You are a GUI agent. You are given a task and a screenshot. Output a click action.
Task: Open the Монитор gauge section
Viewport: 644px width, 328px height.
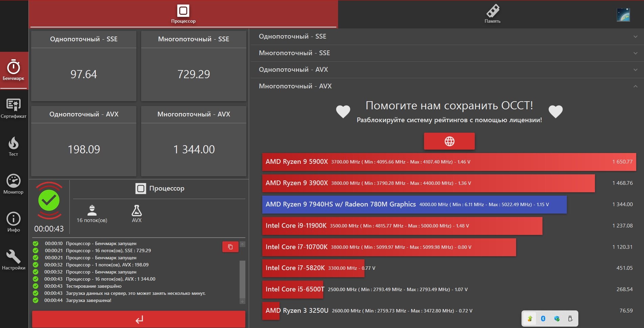14,184
